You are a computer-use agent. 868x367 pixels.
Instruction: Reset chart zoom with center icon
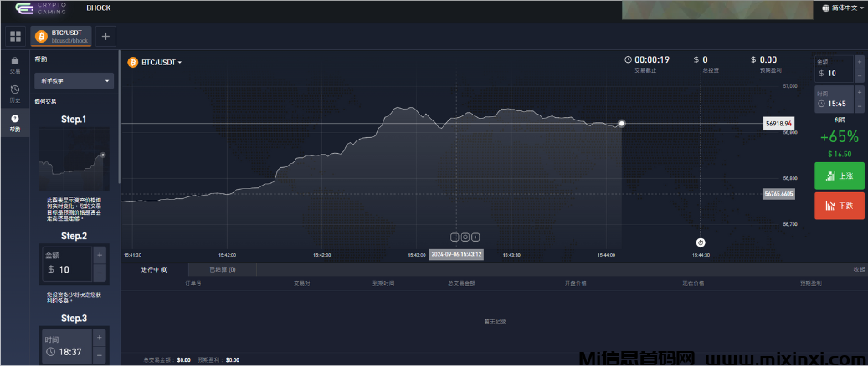[465, 237]
